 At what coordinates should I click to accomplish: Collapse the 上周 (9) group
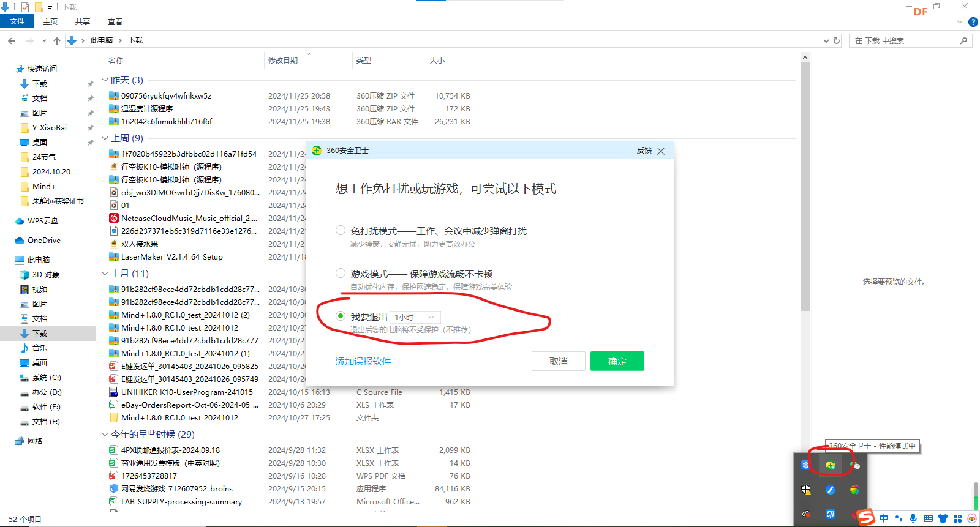tap(105, 138)
